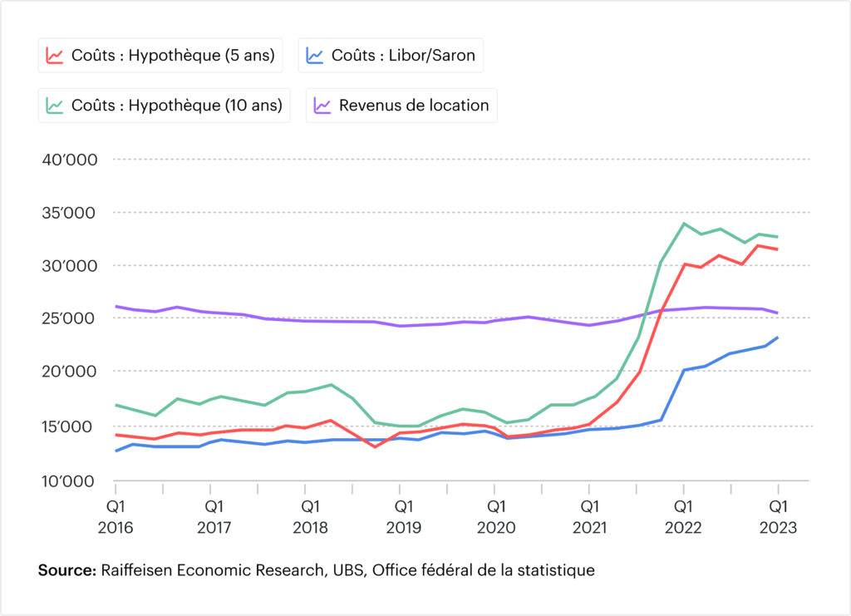Click the Q1 2016 axis label

pyautogui.click(x=116, y=517)
